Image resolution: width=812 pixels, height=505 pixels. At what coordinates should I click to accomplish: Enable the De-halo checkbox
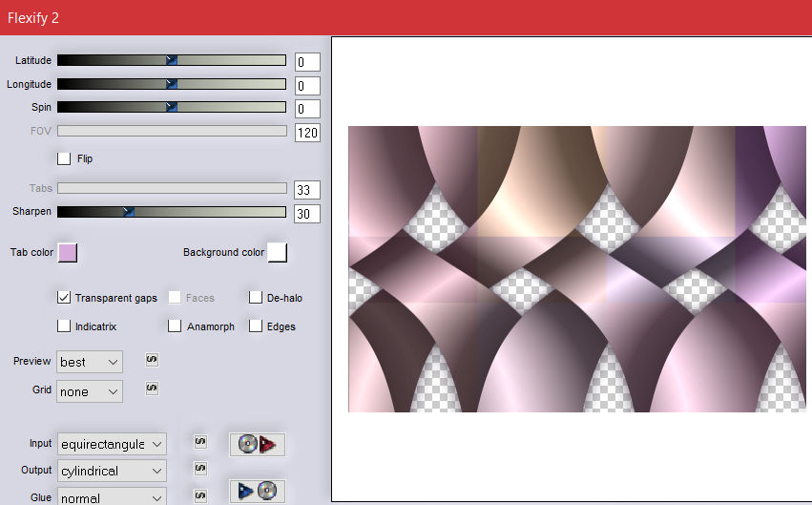coord(256,297)
